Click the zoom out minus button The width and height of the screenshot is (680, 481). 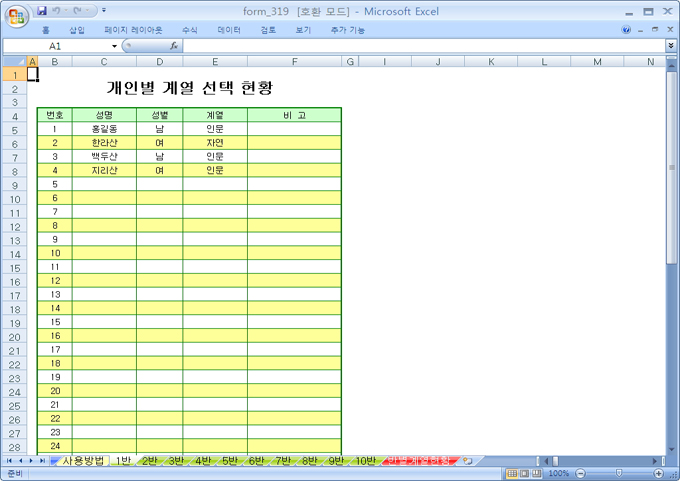click(x=579, y=473)
